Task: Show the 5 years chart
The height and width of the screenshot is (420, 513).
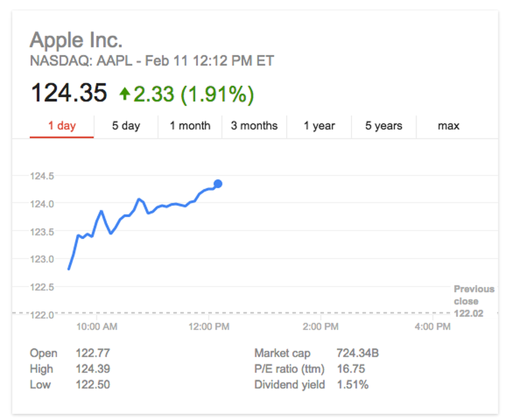Action: coord(383,126)
